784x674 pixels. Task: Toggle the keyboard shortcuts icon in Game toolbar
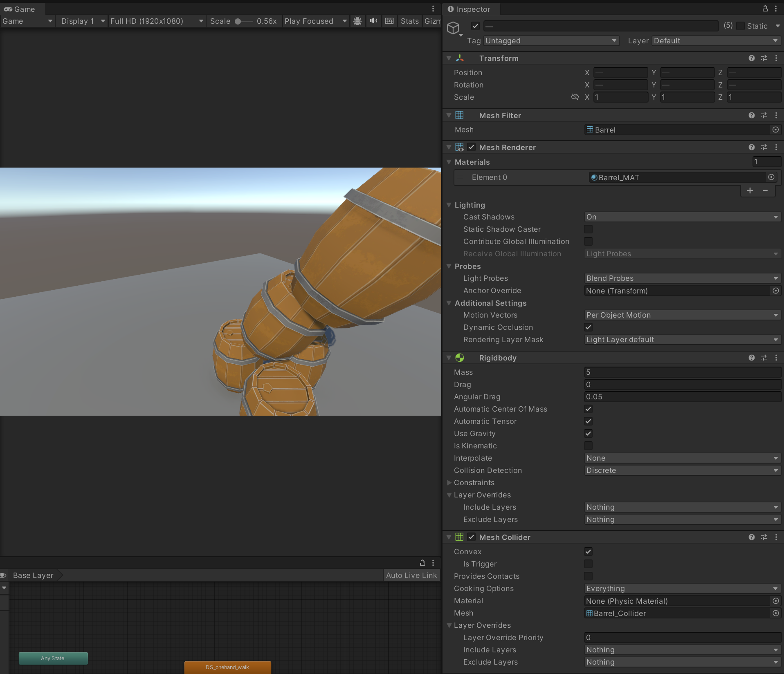click(389, 21)
